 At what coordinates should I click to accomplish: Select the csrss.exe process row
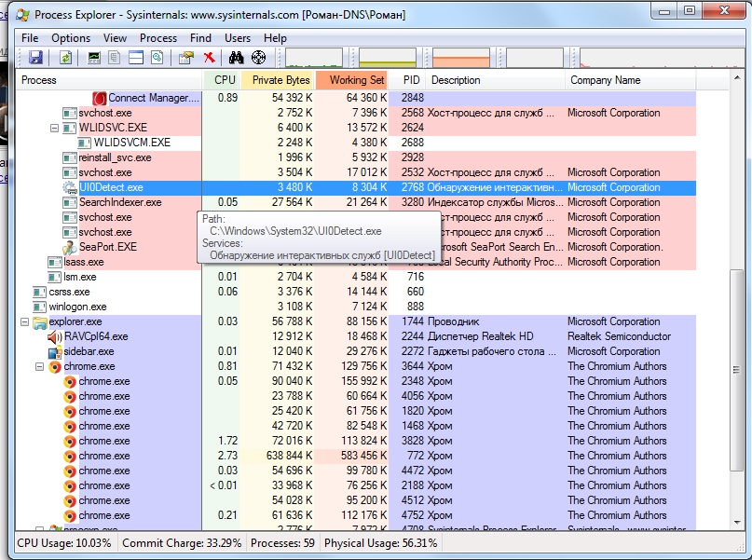tap(355, 292)
